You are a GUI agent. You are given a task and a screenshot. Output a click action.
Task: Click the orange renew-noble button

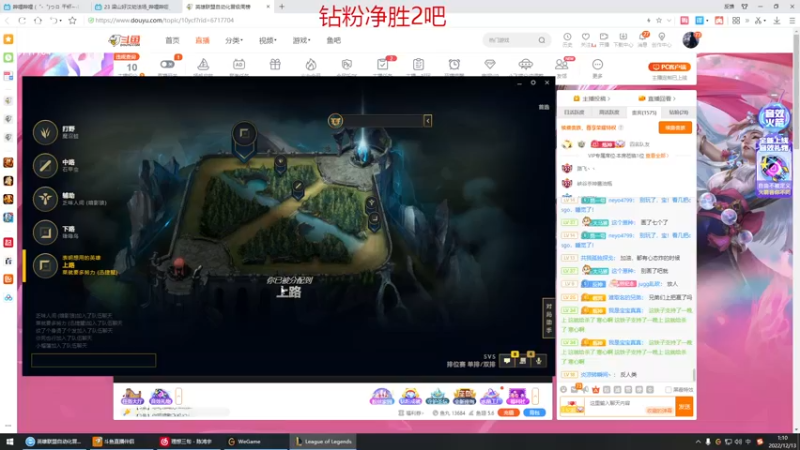coord(675,128)
